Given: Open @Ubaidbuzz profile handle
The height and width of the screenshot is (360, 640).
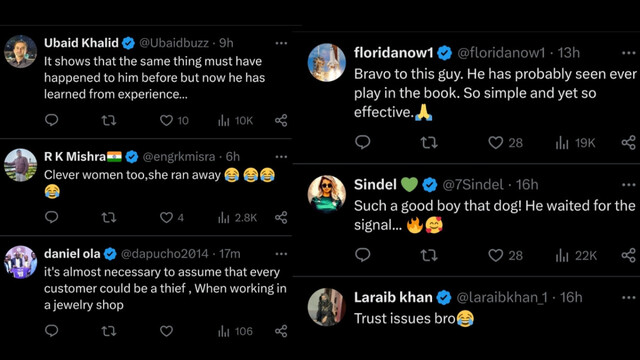Looking at the screenshot, I should pos(174,43).
